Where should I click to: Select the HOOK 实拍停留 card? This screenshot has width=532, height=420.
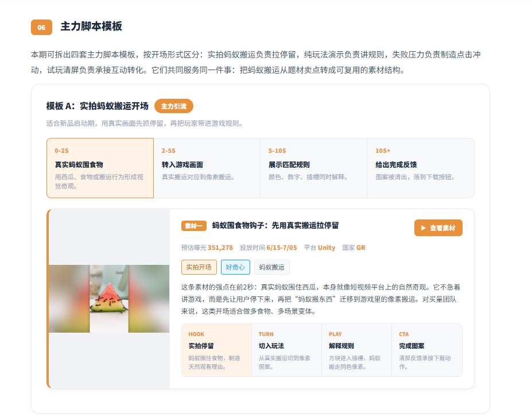click(x=216, y=350)
